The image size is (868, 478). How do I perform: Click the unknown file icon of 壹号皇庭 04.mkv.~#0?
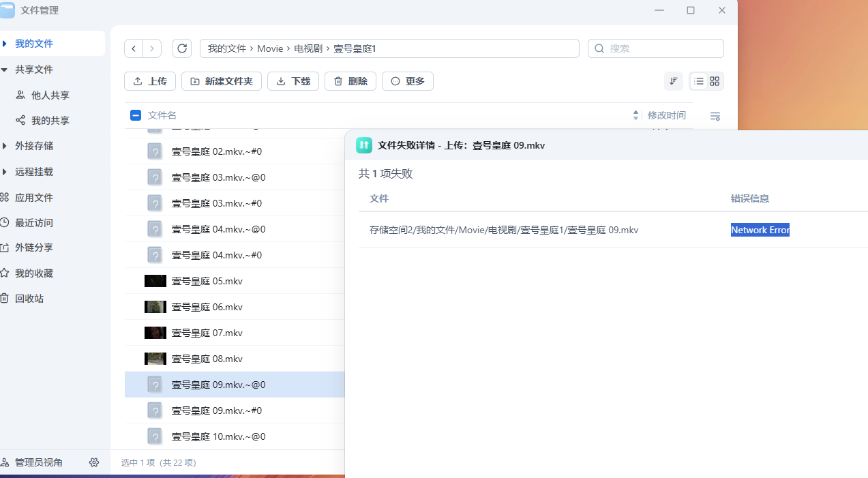tap(155, 255)
